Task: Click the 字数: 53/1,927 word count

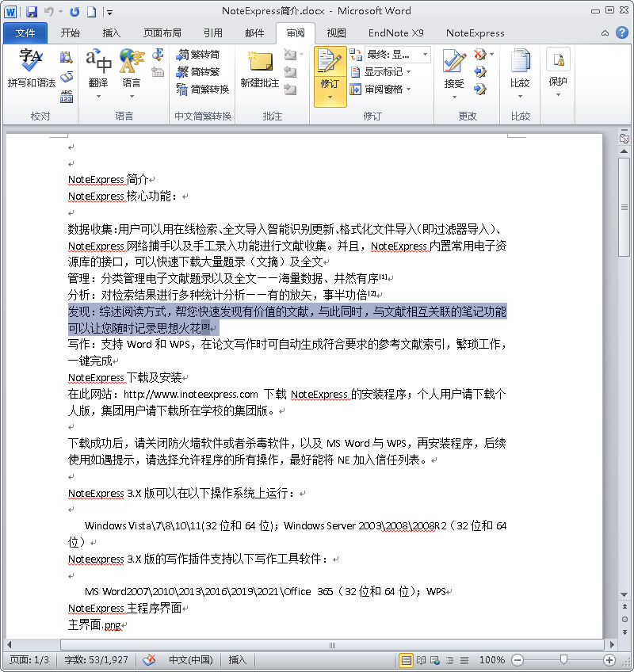Action: (96, 659)
